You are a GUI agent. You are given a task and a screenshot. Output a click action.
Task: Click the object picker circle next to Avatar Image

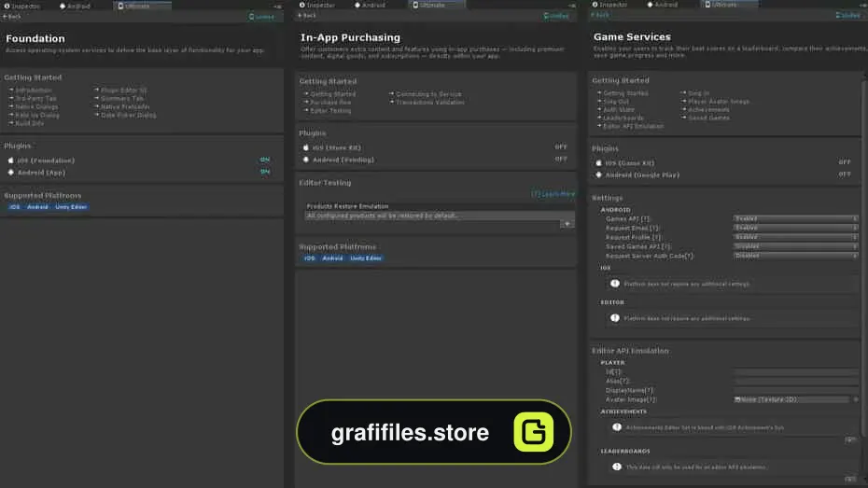click(x=855, y=399)
